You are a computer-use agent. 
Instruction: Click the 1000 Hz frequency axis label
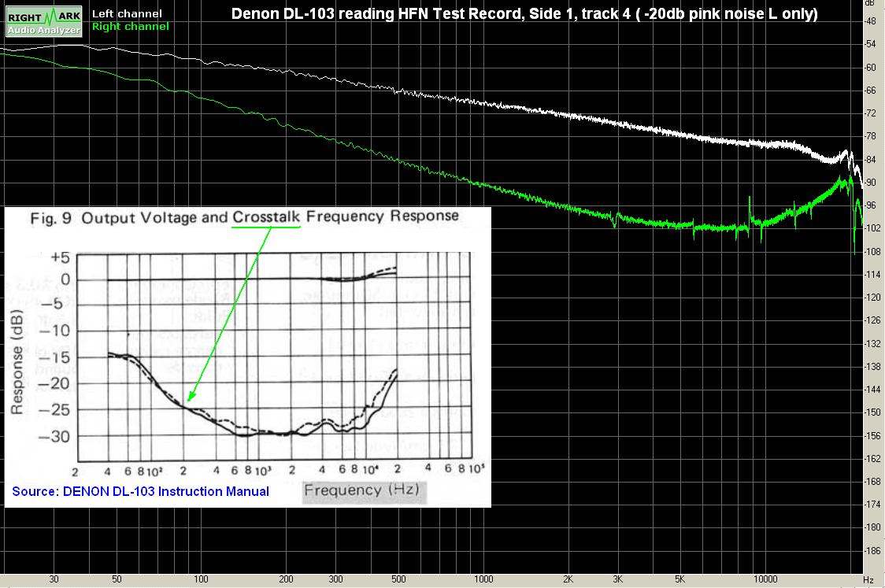click(483, 579)
